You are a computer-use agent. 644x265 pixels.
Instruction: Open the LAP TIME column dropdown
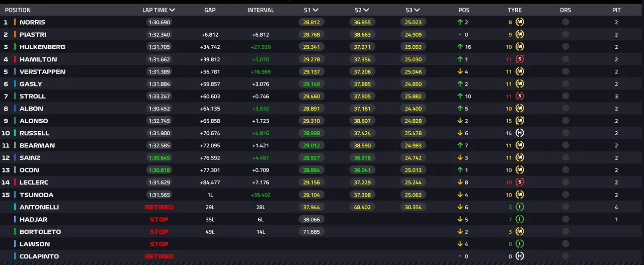click(x=172, y=10)
